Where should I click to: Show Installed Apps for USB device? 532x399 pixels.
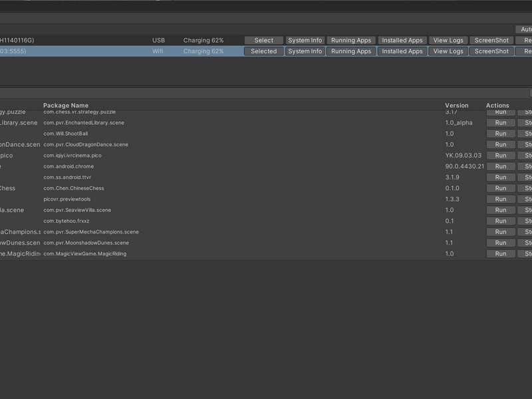402,41
